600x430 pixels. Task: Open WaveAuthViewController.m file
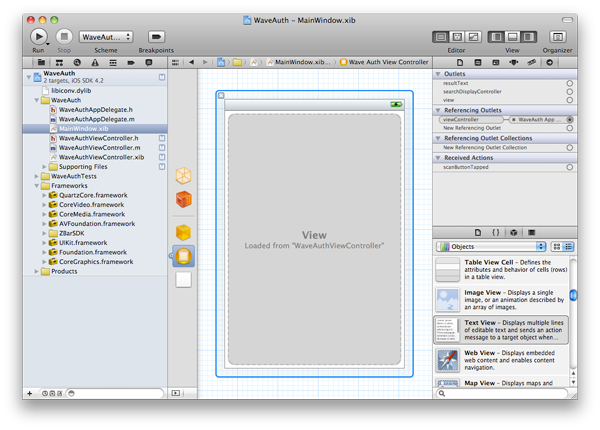click(x=99, y=148)
